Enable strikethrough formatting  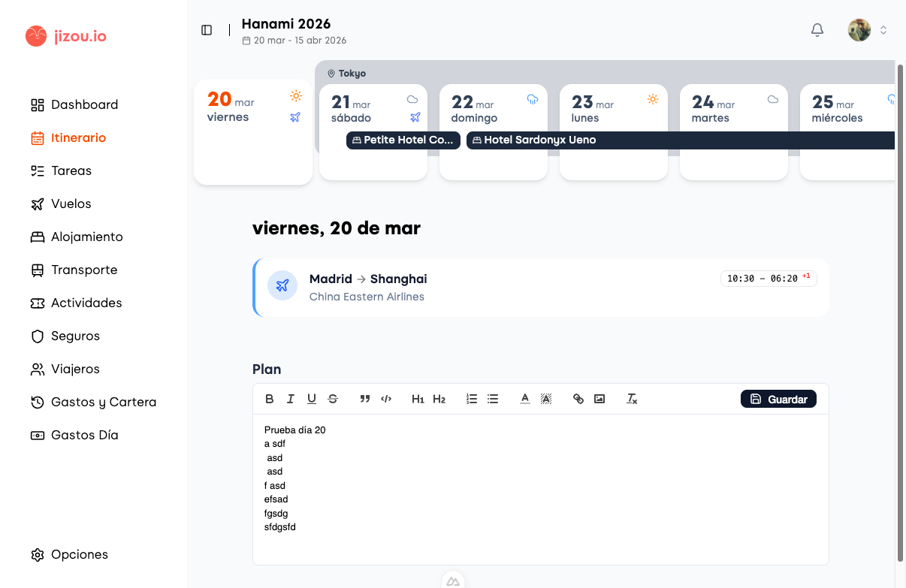tap(333, 399)
